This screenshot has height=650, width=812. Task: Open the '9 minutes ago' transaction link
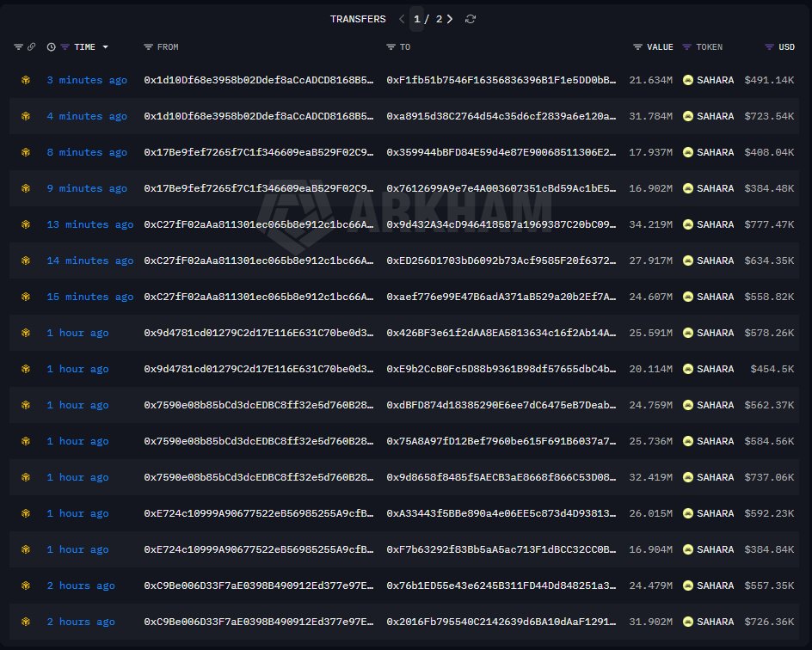pos(87,188)
